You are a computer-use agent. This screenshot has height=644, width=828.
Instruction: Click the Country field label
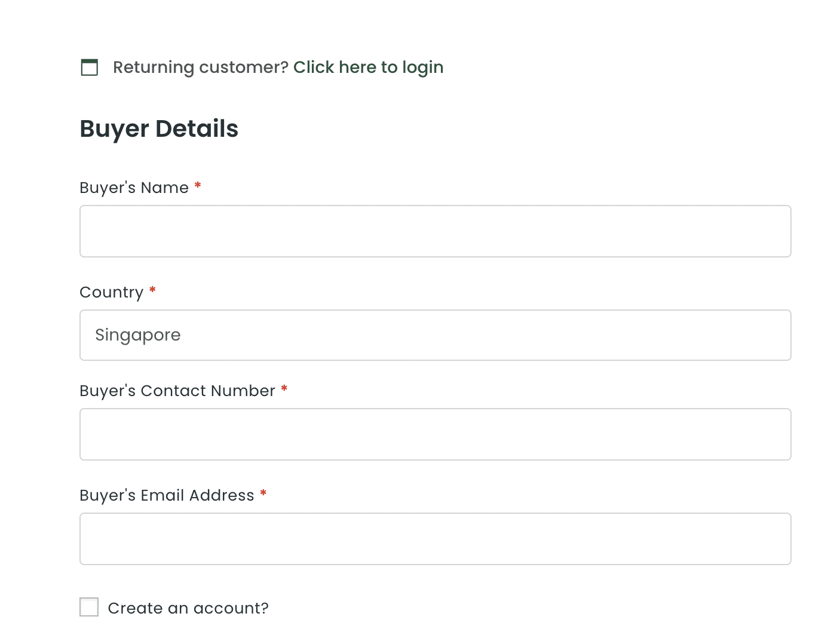(x=112, y=292)
